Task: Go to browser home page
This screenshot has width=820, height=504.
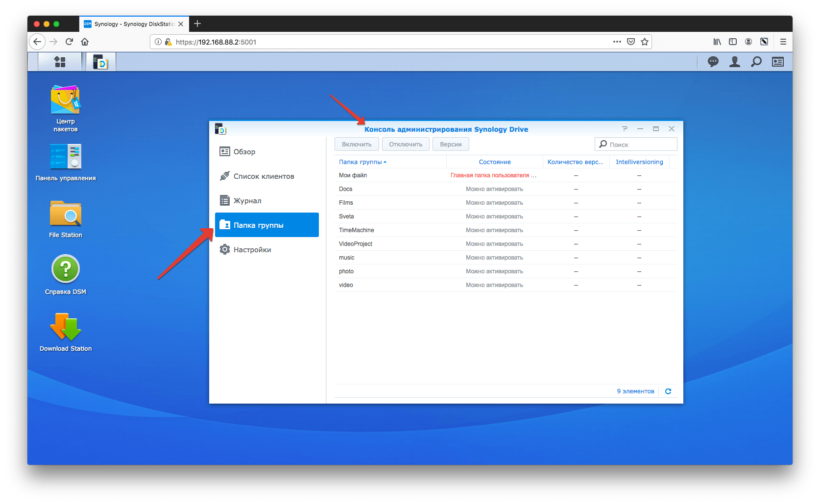Action: point(85,42)
